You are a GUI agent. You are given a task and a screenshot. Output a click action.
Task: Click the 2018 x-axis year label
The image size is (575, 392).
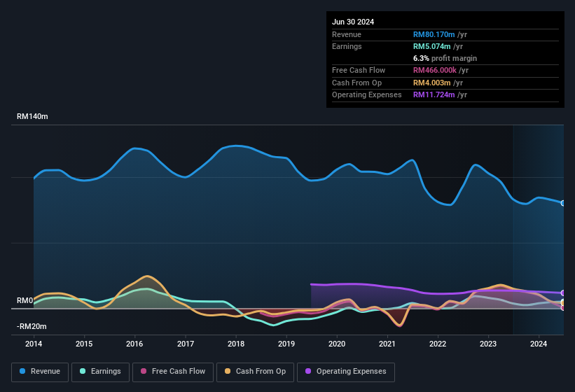[x=236, y=344]
